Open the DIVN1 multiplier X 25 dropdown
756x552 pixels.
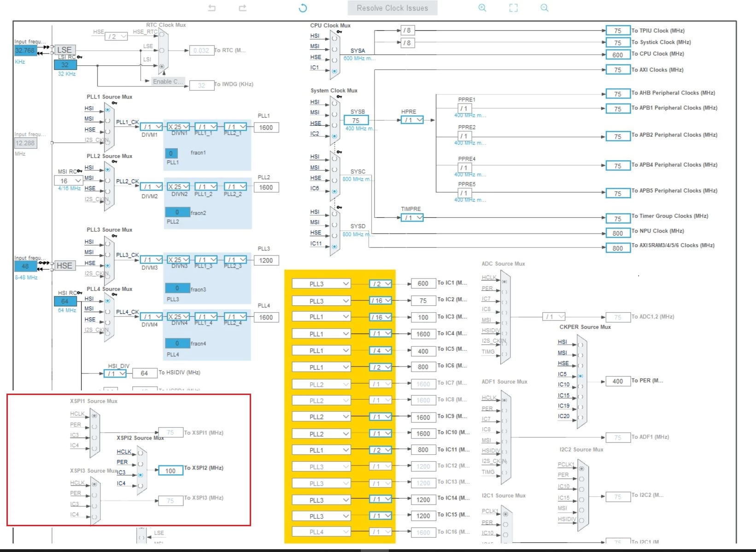tap(179, 127)
